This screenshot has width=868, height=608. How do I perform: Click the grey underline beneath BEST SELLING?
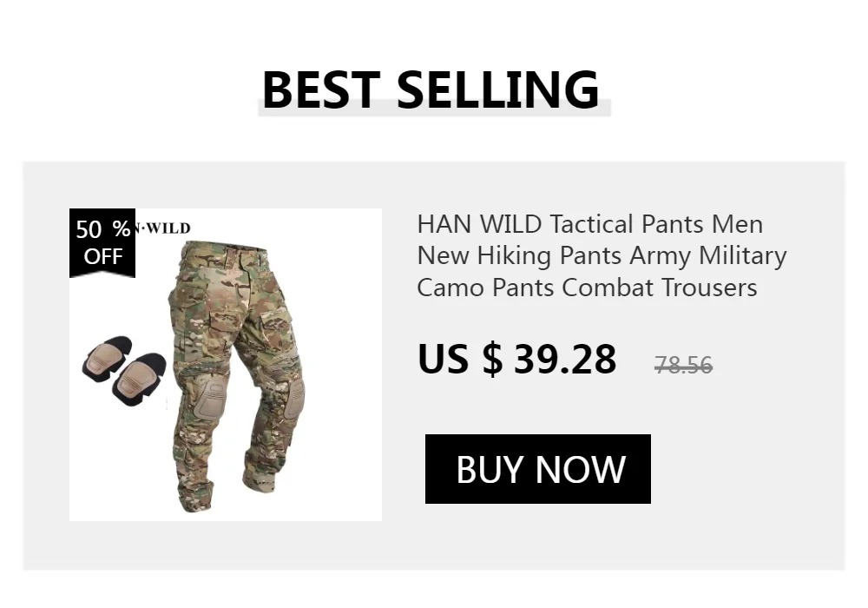[x=434, y=109]
